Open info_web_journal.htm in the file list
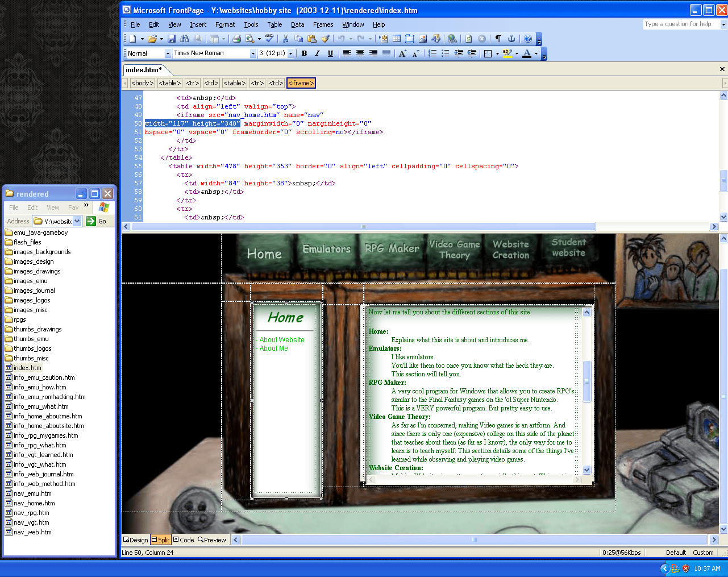The height and width of the screenshot is (577, 728). pyautogui.click(x=43, y=474)
